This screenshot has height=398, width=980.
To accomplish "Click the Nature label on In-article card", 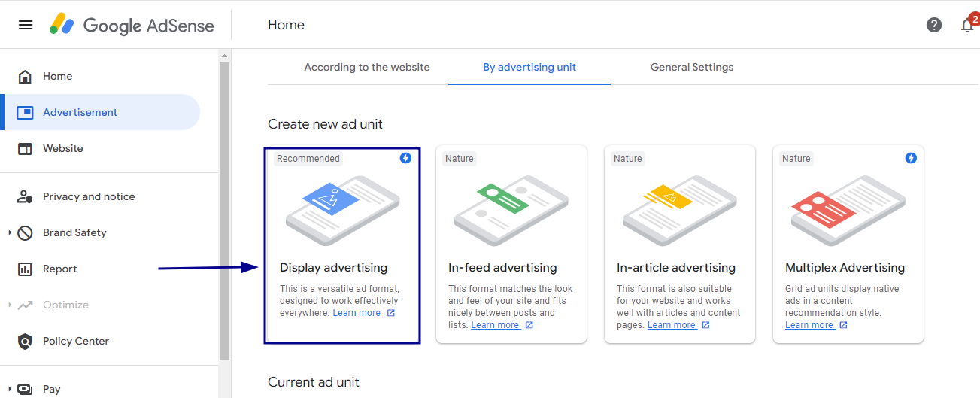I will click(x=628, y=159).
